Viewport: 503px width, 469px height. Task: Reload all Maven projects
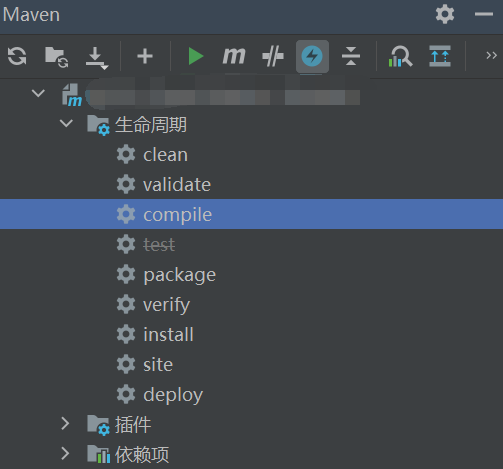pos(17,56)
